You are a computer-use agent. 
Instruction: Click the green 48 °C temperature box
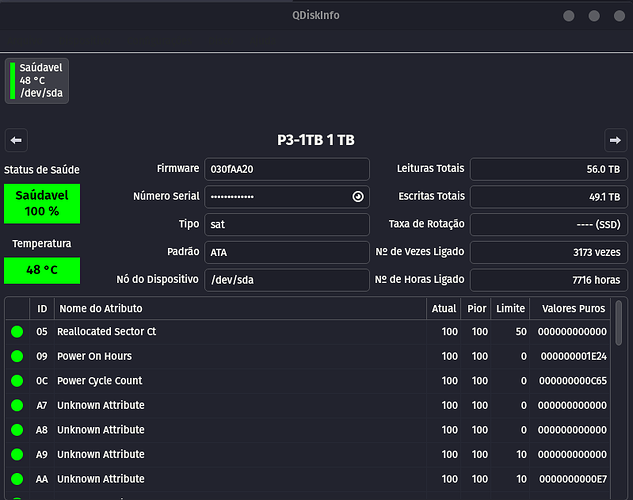click(x=42, y=270)
